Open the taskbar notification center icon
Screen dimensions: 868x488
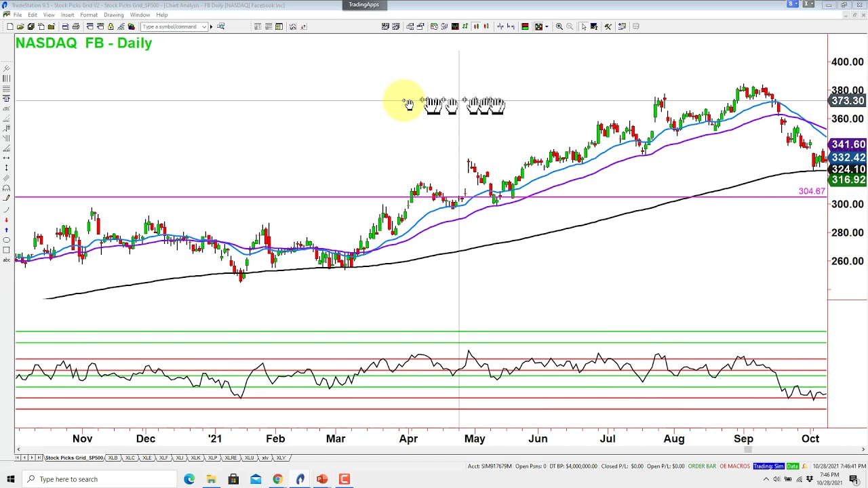point(854,479)
